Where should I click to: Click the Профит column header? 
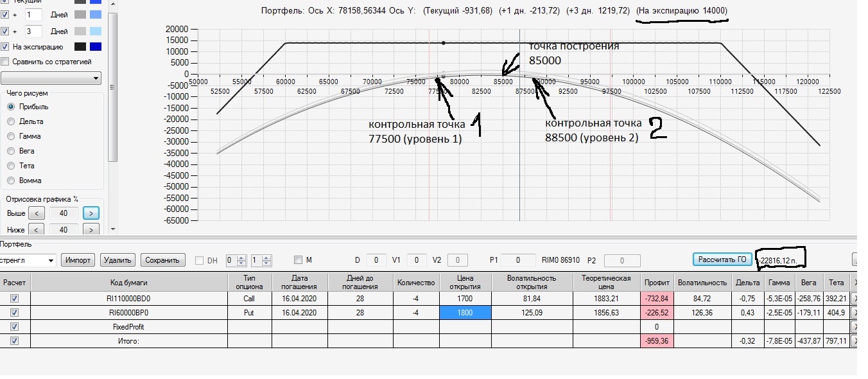tap(657, 283)
